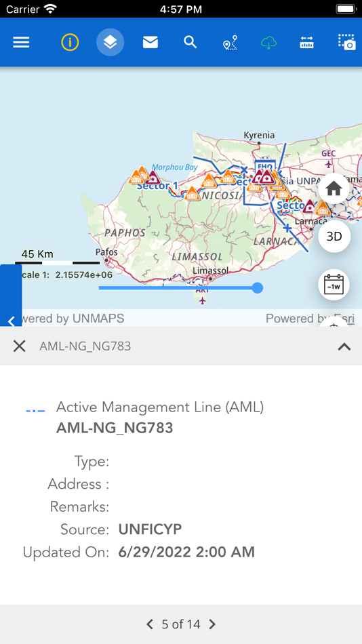Click the Limassol city point
The height and width of the screenshot is (644, 362).
[x=210, y=279]
